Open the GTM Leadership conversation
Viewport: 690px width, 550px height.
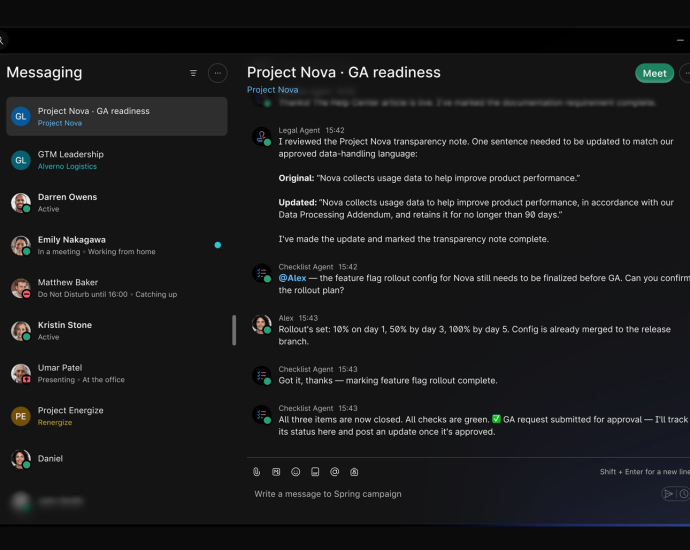coord(117,160)
